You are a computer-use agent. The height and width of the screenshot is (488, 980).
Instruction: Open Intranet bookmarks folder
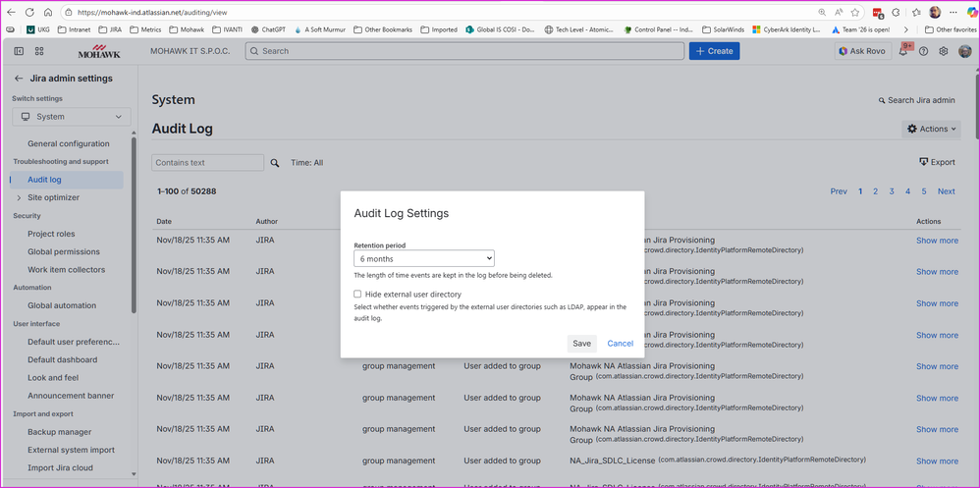(74, 29)
